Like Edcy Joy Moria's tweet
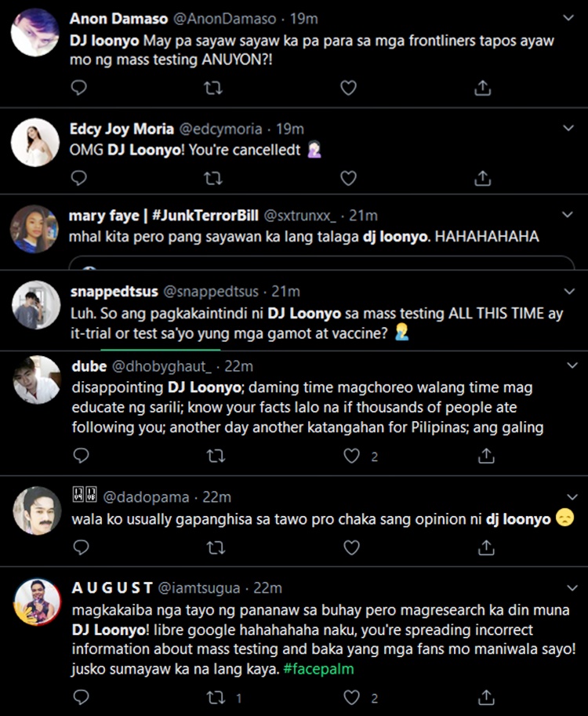Image resolution: width=588 pixels, height=716 pixels. (x=348, y=178)
